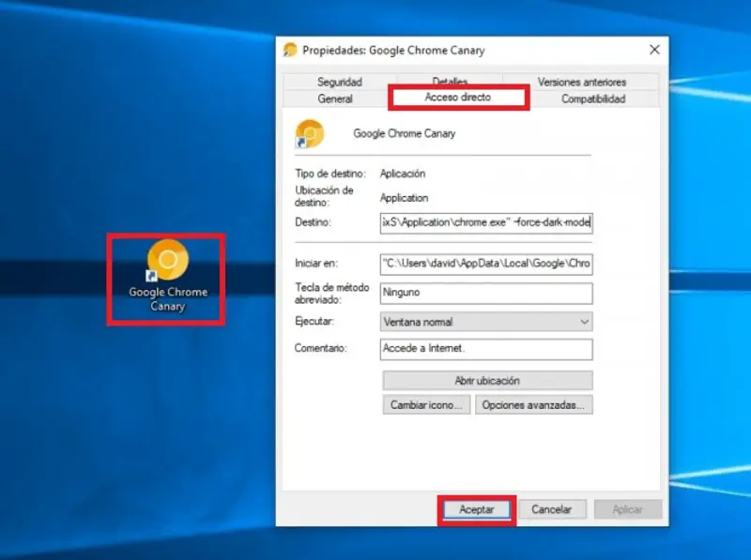This screenshot has height=560, width=751.
Task: Click the large Chrome Canary icon inside properties
Action: 310,134
